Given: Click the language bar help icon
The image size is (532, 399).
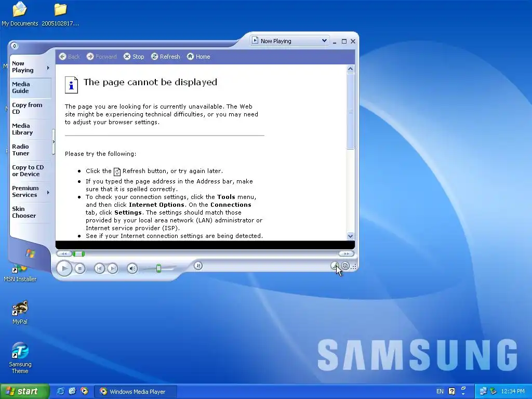Looking at the screenshot, I should (452, 392).
